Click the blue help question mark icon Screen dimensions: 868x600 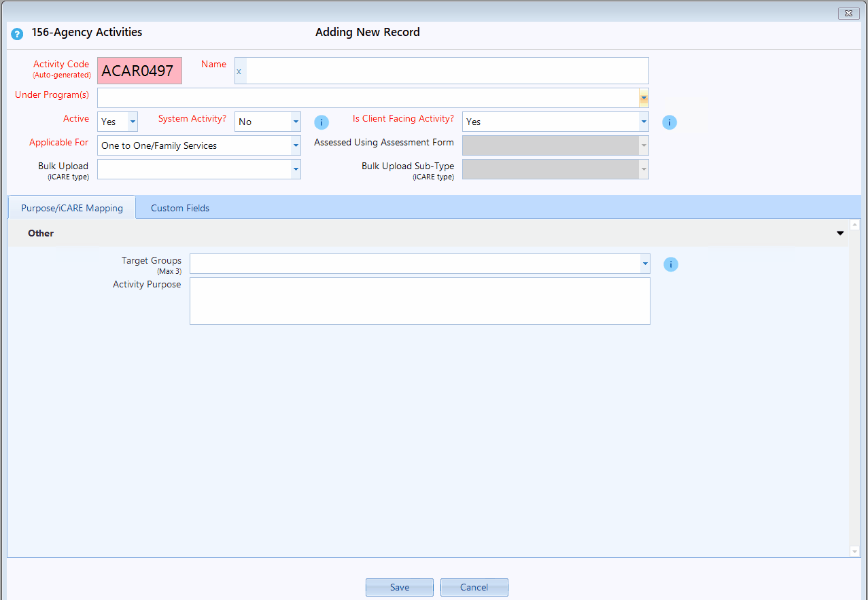pos(17,33)
